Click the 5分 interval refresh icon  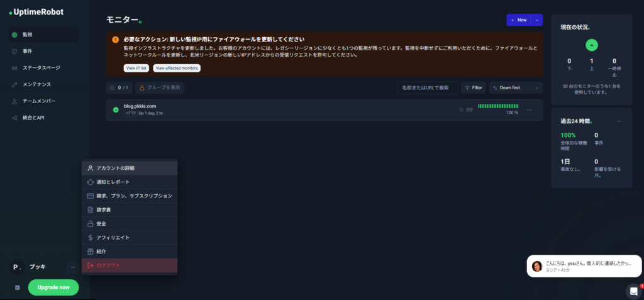click(x=461, y=110)
